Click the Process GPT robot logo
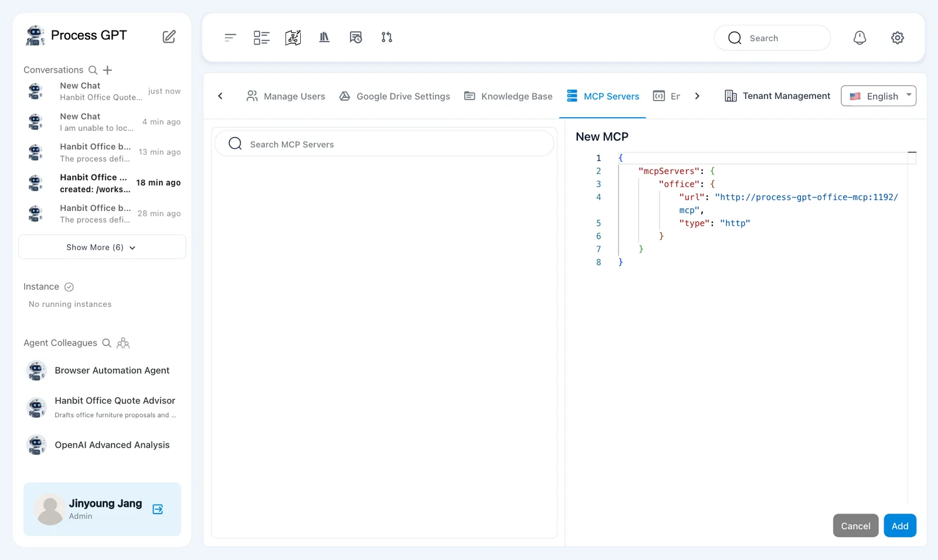This screenshot has height=560, width=938. click(35, 36)
